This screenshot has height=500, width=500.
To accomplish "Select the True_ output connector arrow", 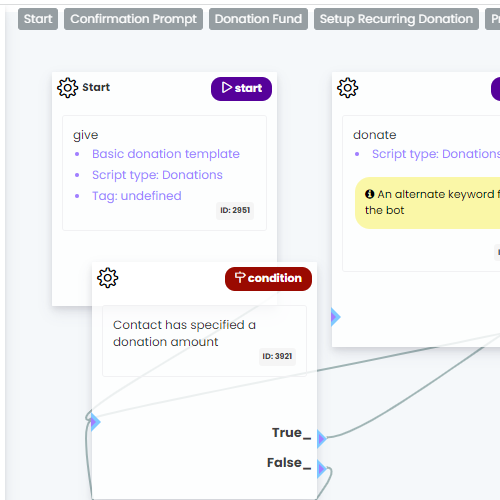I will (322, 439).
